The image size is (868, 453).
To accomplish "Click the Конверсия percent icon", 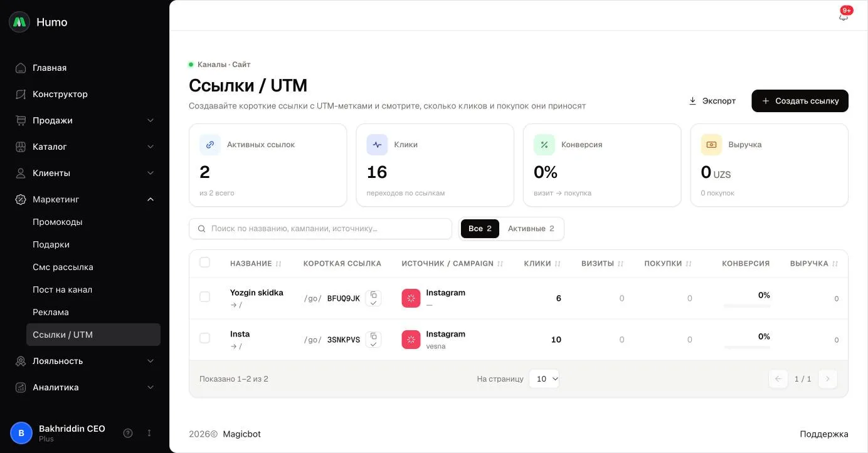I will 544,145.
